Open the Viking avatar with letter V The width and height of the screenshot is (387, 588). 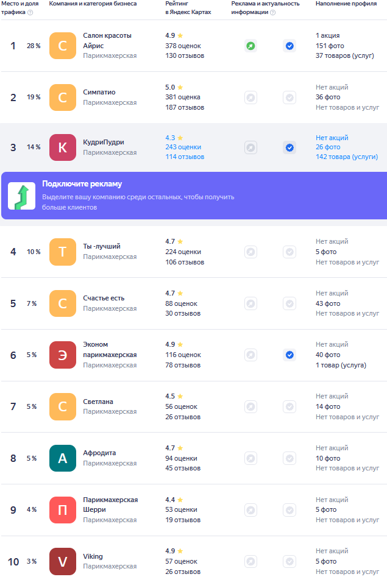63,561
